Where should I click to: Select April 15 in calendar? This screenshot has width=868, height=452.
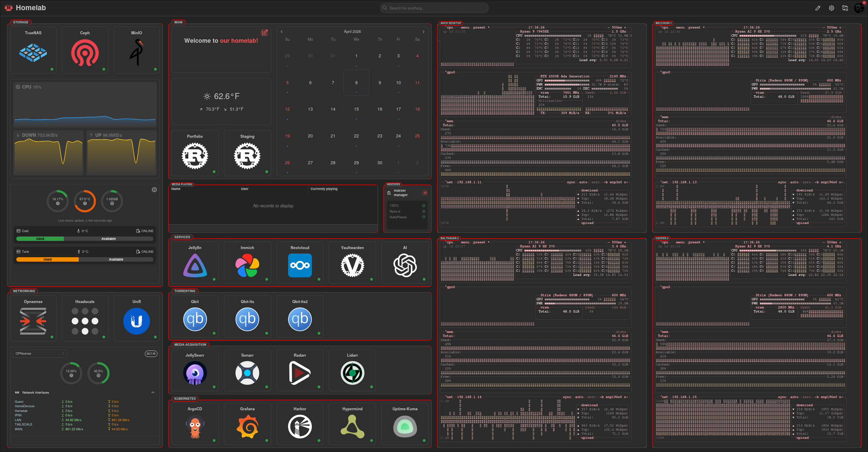pyautogui.click(x=356, y=109)
